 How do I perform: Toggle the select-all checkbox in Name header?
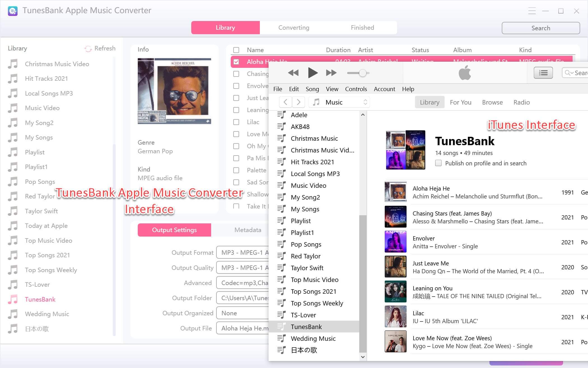tap(236, 50)
